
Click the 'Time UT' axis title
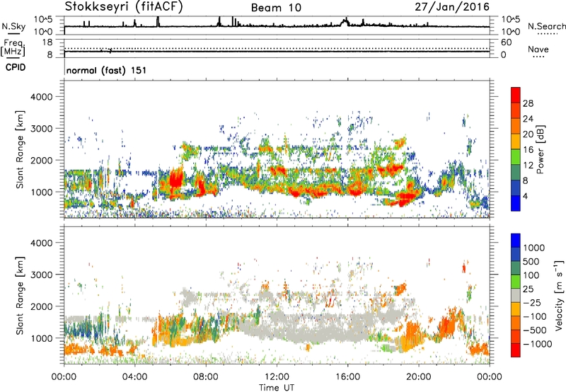click(277, 388)
